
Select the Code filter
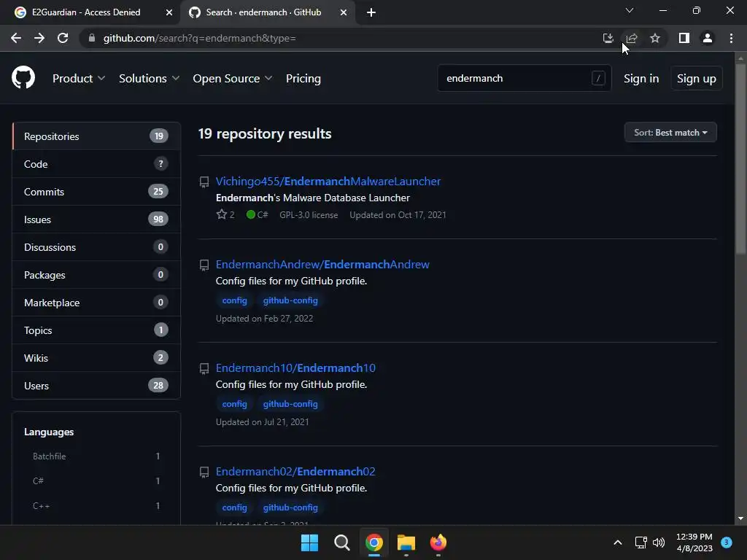(x=96, y=164)
